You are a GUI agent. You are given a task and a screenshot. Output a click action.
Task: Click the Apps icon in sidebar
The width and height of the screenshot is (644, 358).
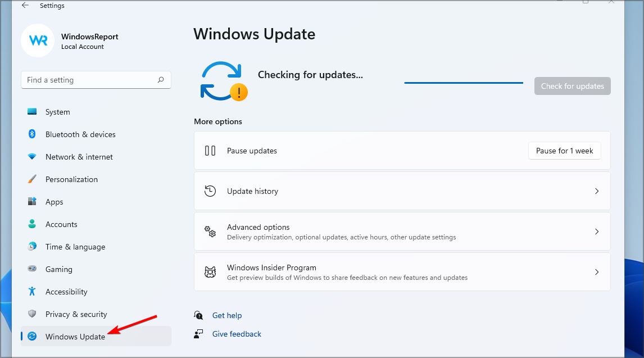(x=32, y=201)
